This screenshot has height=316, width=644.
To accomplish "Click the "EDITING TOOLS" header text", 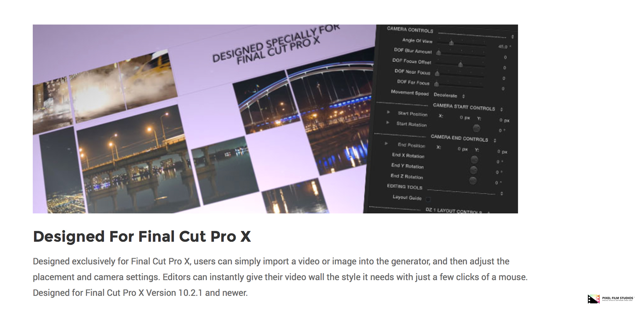I will point(405,187).
